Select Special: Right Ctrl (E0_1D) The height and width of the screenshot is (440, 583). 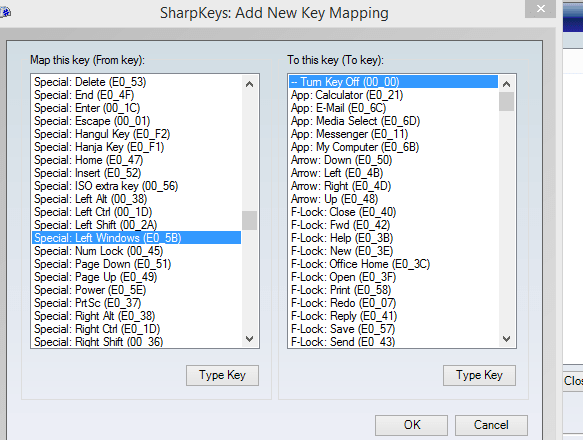(x=136, y=329)
